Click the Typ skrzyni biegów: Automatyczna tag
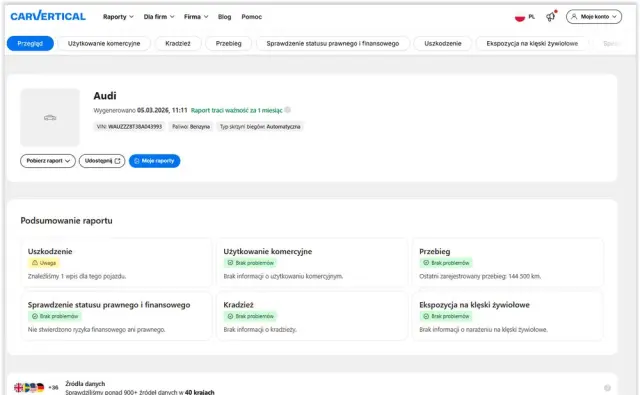 [x=260, y=126]
